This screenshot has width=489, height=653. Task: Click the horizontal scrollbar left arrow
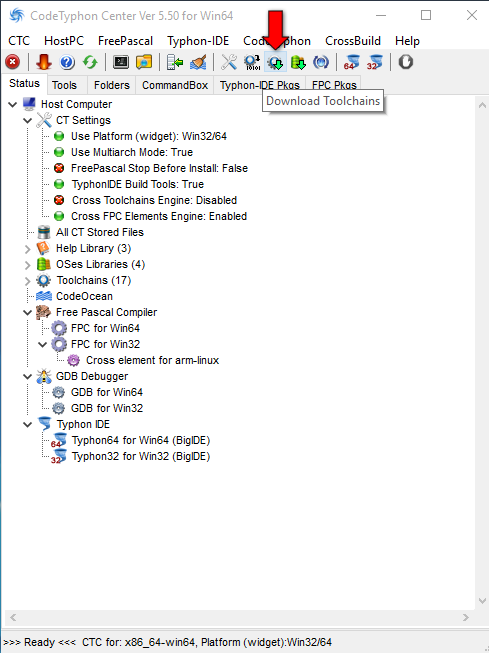coord(13,618)
